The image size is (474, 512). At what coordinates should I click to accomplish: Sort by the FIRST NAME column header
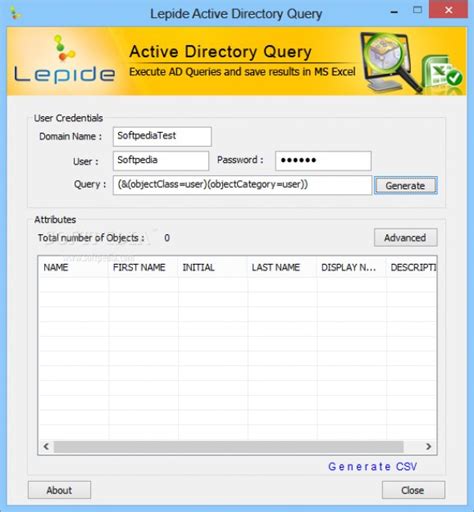coord(143,267)
